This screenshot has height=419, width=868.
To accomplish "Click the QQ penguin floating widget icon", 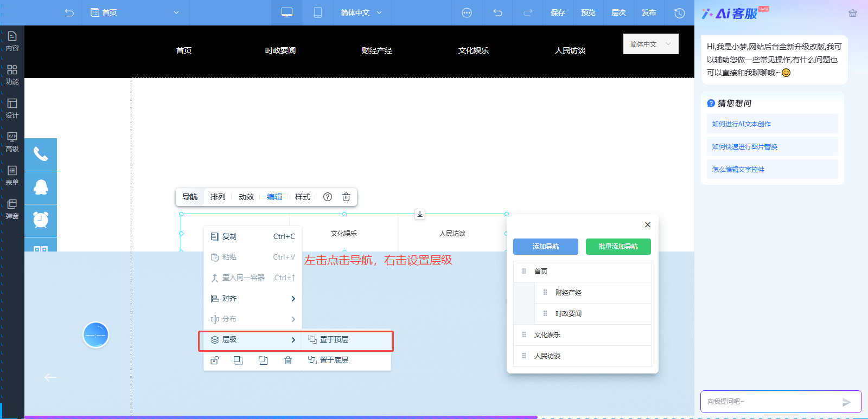I will [41, 188].
